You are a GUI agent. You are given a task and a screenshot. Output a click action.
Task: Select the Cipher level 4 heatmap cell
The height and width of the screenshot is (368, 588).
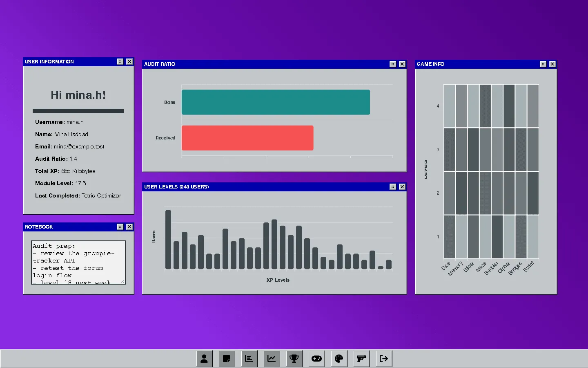click(x=509, y=106)
